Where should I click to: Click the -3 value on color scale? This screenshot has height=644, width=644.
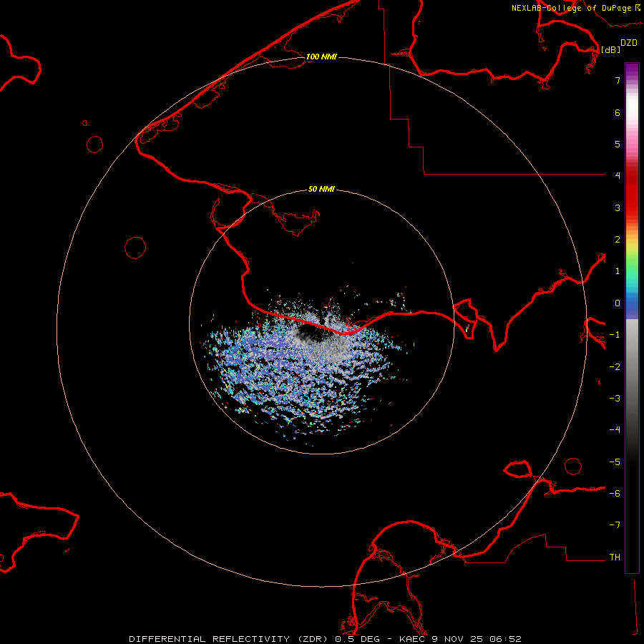tap(615, 399)
